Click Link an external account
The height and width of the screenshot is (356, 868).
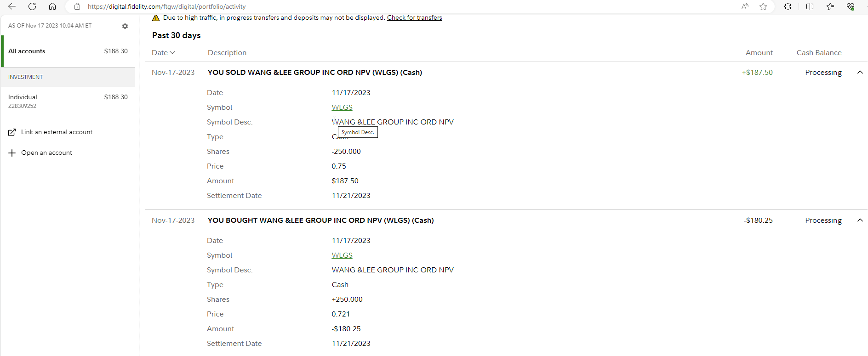[x=57, y=132]
